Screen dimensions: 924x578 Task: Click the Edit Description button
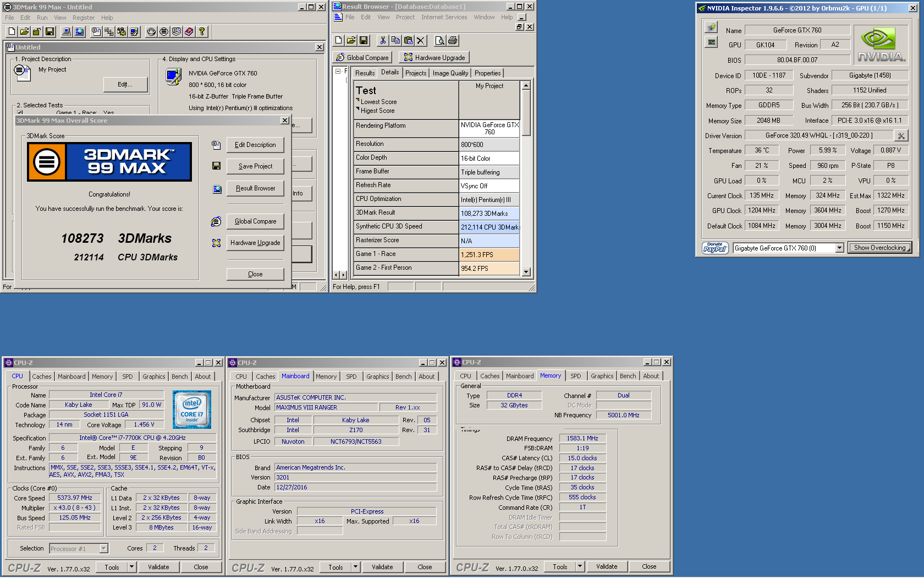click(x=255, y=145)
